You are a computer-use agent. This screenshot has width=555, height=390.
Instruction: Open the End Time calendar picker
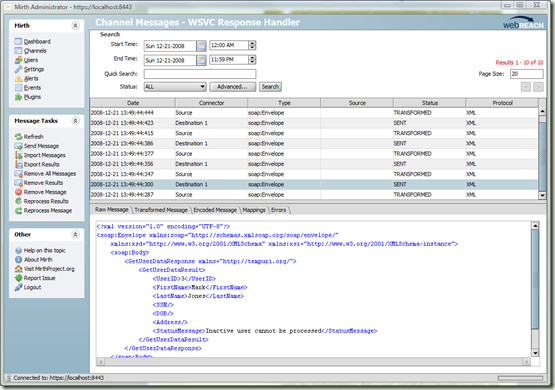(x=201, y=60)
